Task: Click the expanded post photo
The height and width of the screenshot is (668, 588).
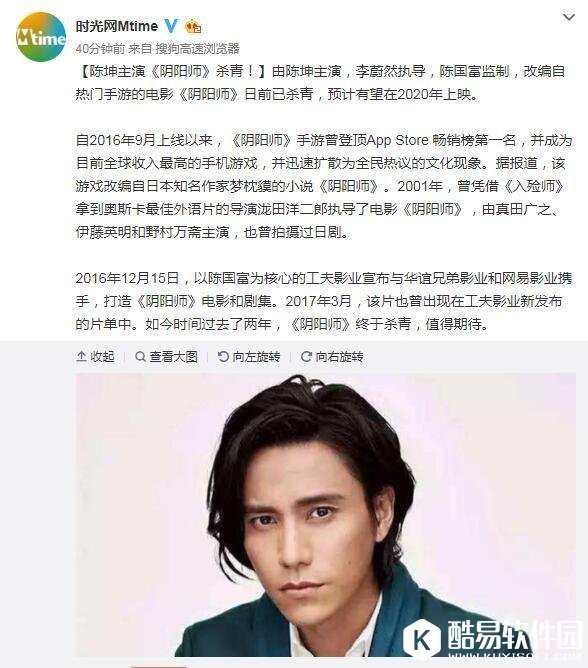Action: point(326,515)
